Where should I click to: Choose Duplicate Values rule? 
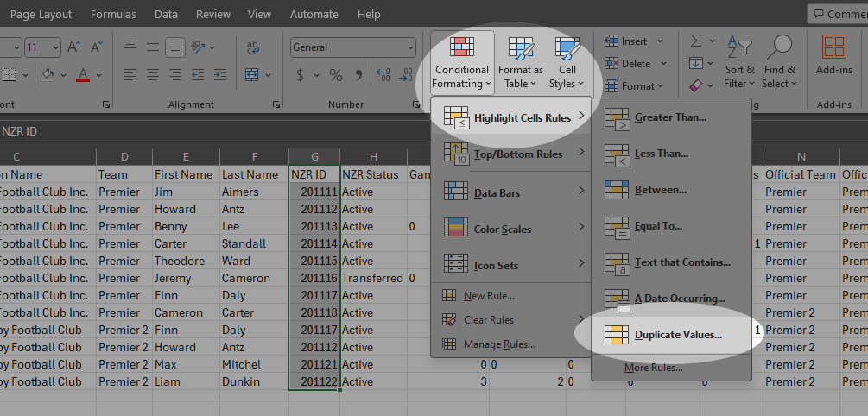coord(671,335)
